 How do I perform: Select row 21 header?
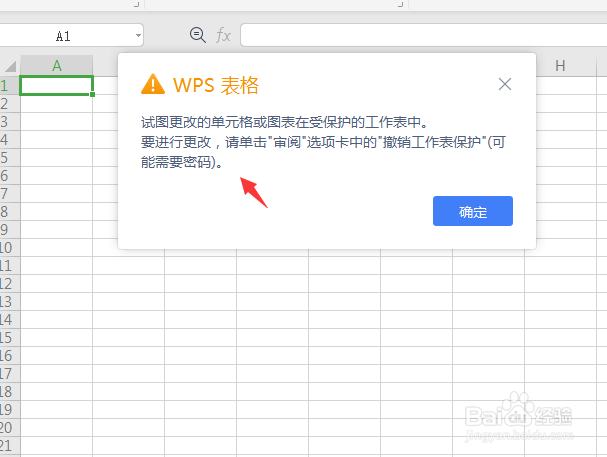coord(10,445)
